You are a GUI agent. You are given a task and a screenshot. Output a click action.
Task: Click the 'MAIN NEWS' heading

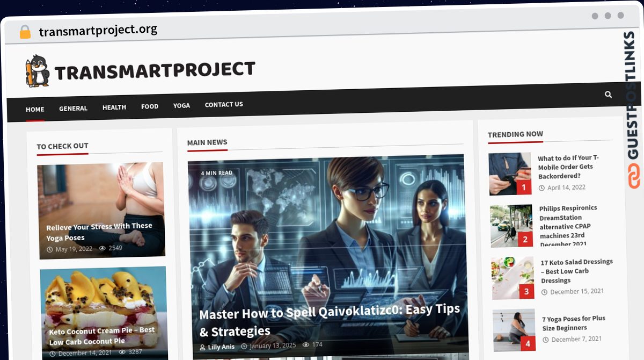tap(207, 142)
